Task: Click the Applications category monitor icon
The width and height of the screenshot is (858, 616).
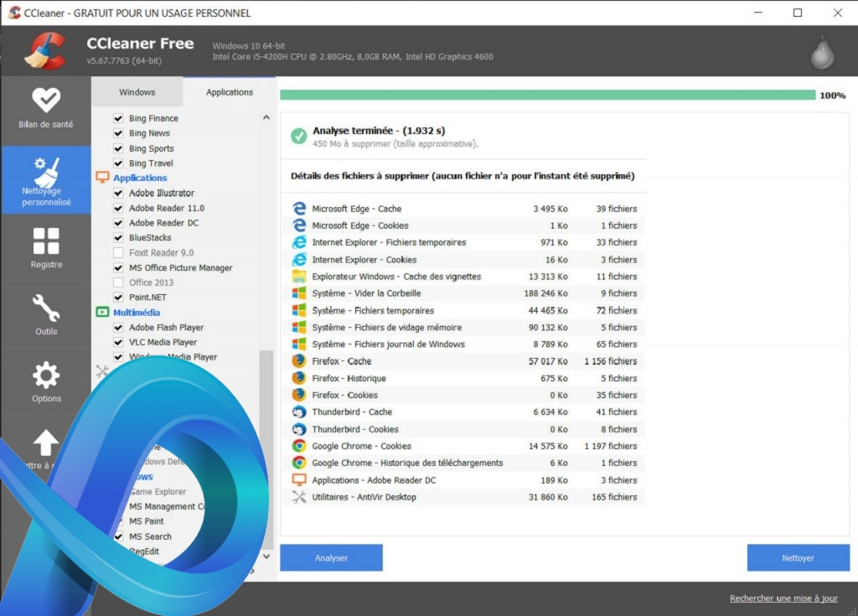Action: 102,178
